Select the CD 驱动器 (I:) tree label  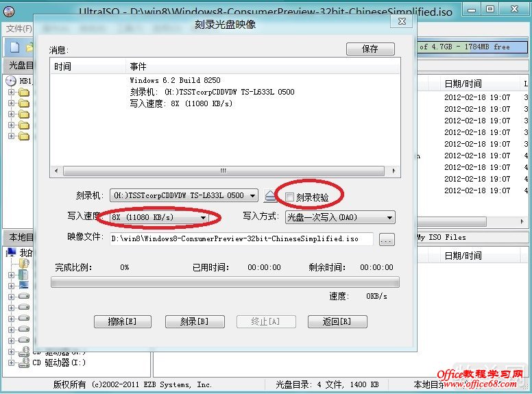[59, 362]
